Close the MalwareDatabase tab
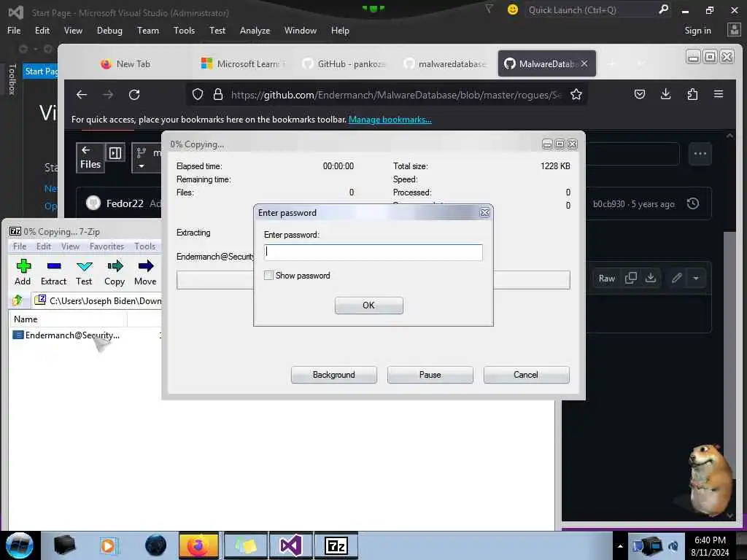Viewport: 747px width, 560px height. (584, 63)
